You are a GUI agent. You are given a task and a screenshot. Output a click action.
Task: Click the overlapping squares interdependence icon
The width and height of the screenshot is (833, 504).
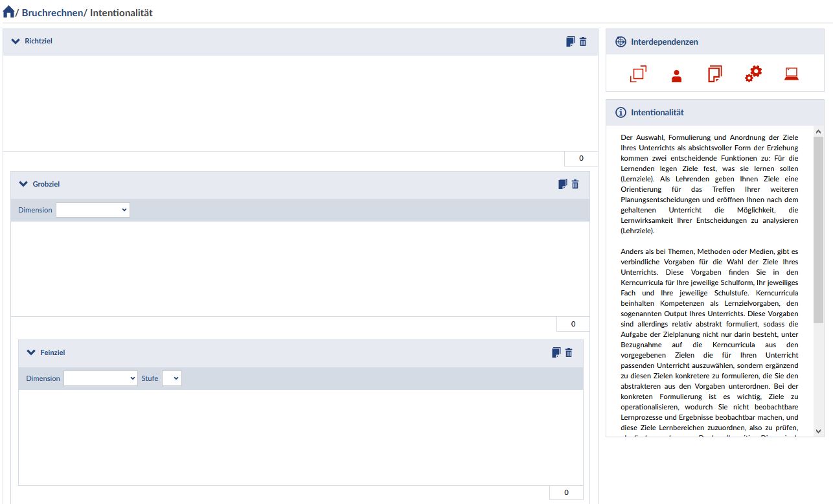pos(638,74)
